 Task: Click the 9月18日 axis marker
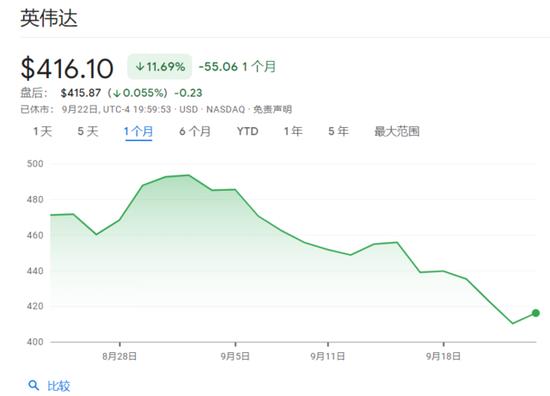pos(443,356)
